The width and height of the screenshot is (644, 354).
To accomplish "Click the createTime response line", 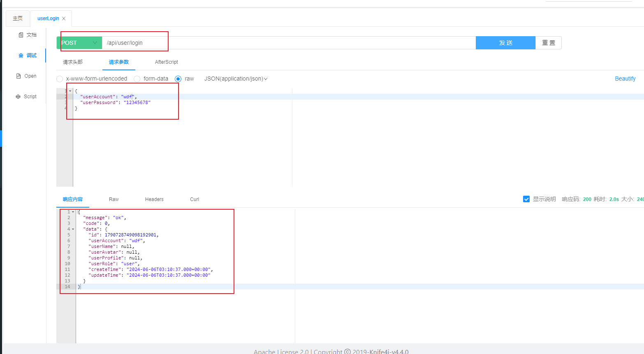I will (x=151, y=269).
